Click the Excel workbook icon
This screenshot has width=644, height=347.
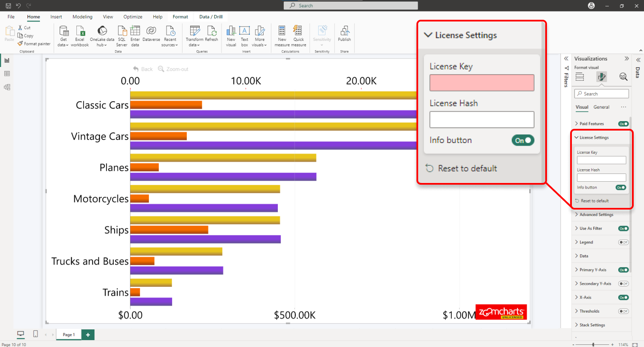pos(79,31)
